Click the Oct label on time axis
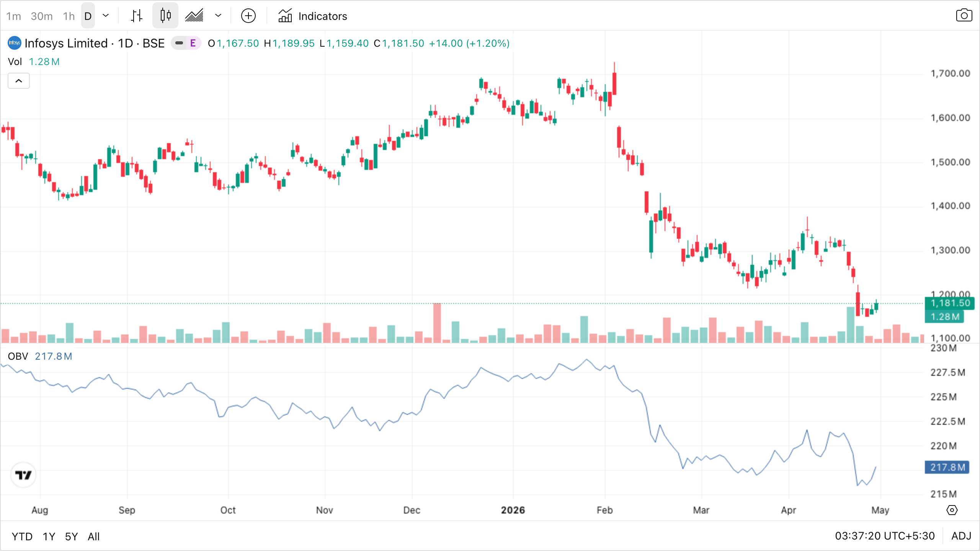This screenshot has width=980, height=551. 228,510
